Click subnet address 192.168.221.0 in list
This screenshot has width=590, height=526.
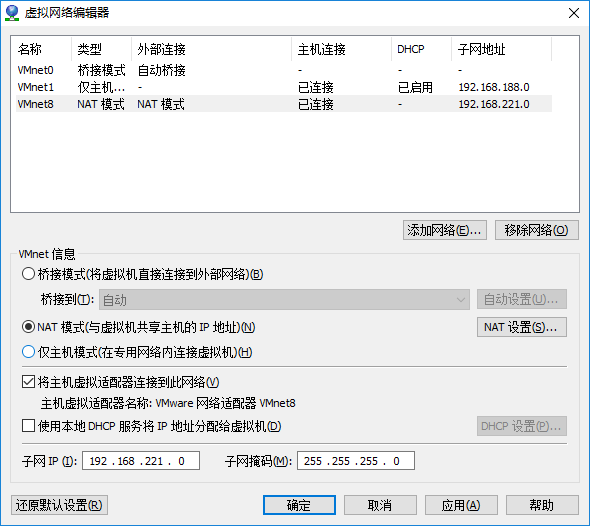click(494, 104)
